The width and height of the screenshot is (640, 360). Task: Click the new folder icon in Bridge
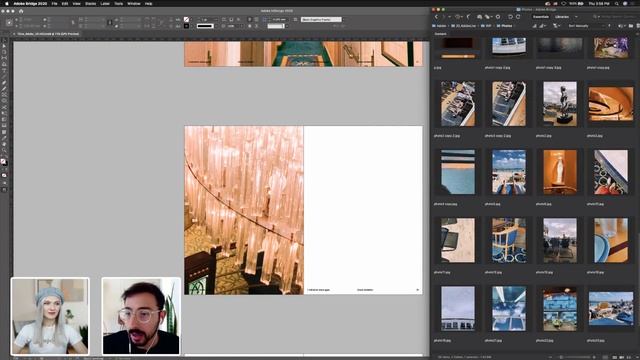pos(631,26)
